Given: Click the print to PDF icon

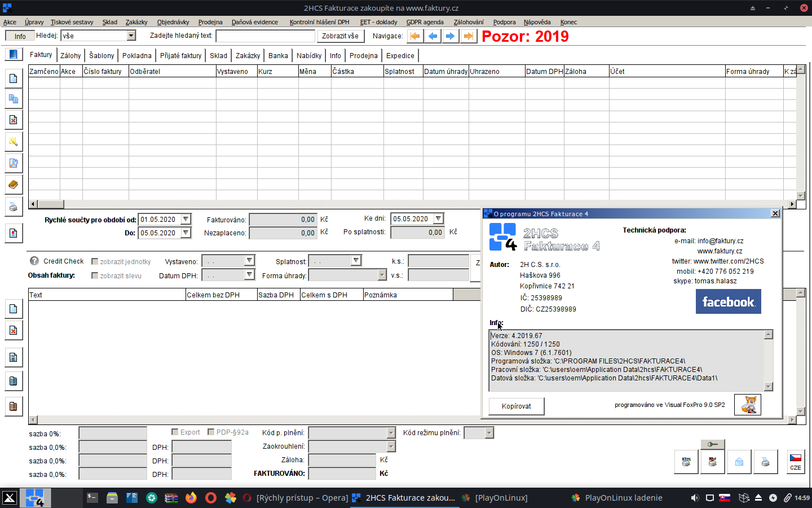Looking at the screenshot, I should (x=713, y=462).
